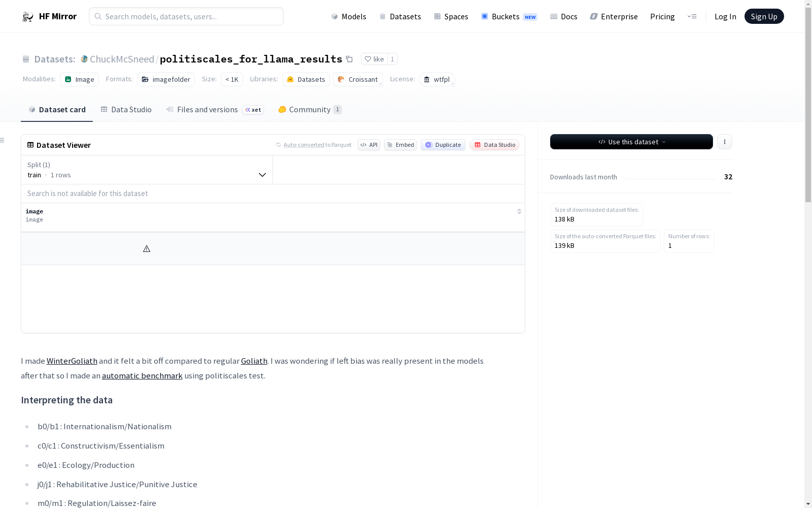Click the Sign Up button
The image size is (812, 508).
(x=764, y=16)
